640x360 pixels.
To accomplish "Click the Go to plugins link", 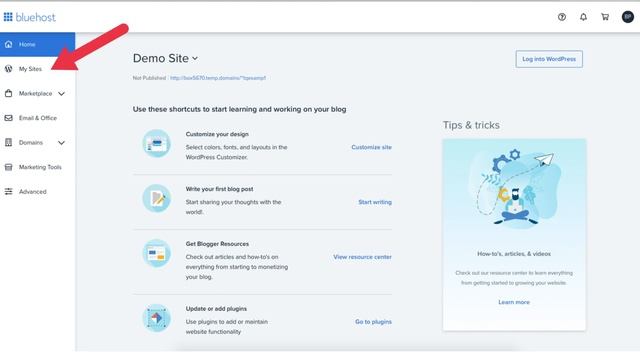I will click(x=373, y=322).
